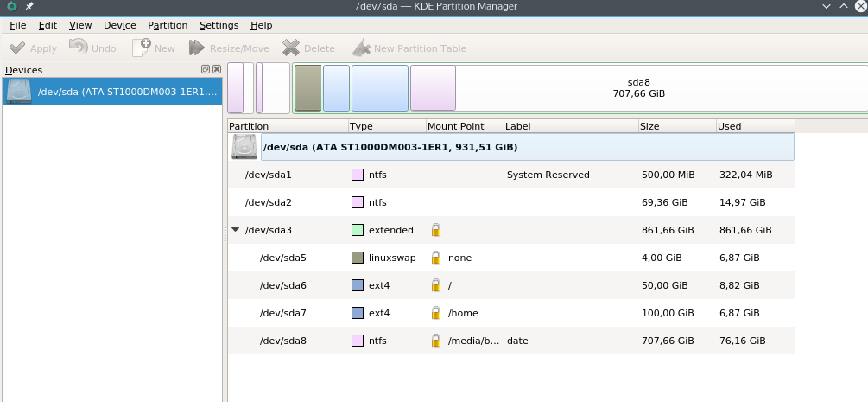
Task: Select the /dev/sda5 partition row
Action: 511,258
